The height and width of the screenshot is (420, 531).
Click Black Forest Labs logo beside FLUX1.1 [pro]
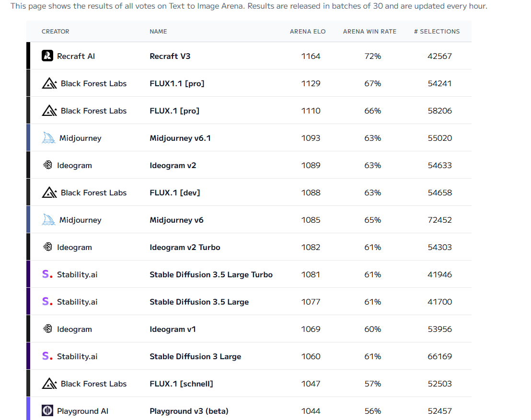[50, 83]
